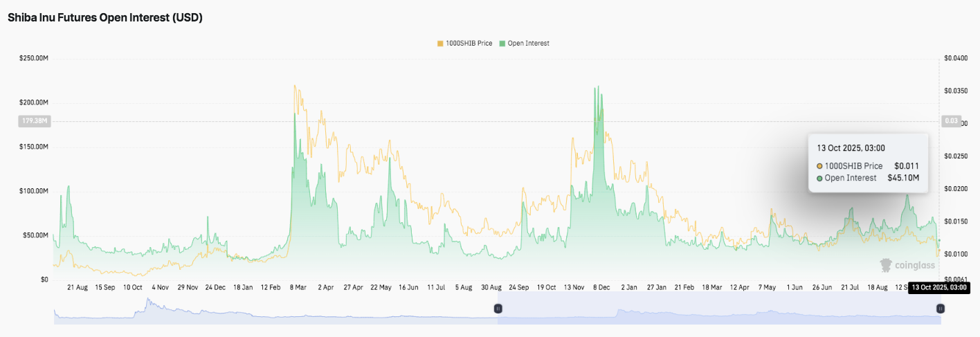Click the green dot beside Open Interest in tooltip

pos(820,178)
